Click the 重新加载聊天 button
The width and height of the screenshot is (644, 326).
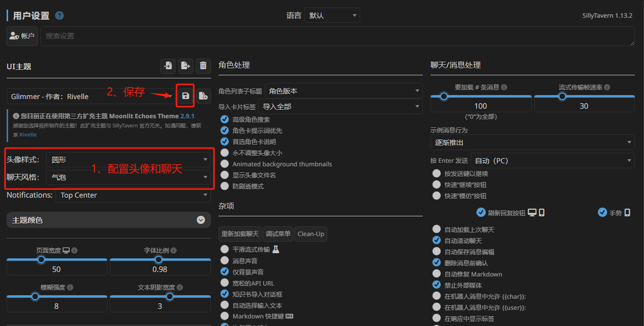click(240, 234)
